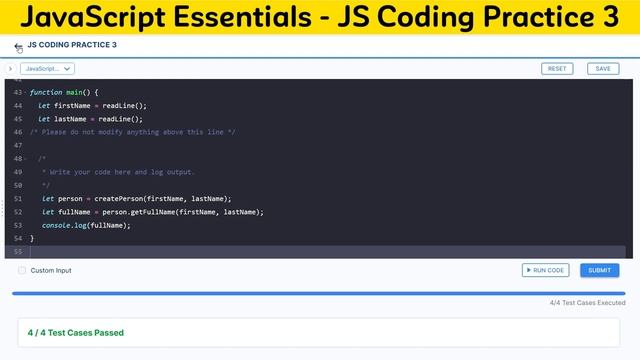Select the test execution progress bar
The image size is (640, 360).
[319, 293]
